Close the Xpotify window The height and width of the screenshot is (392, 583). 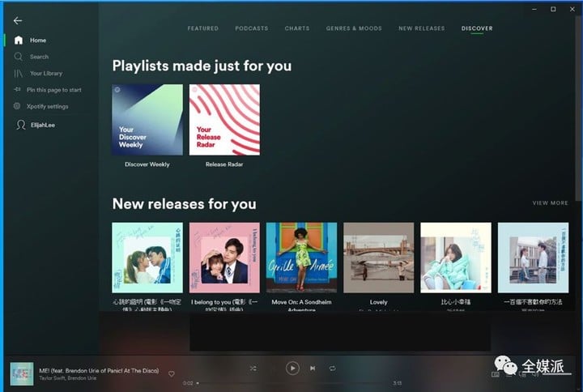pos(572,9)
